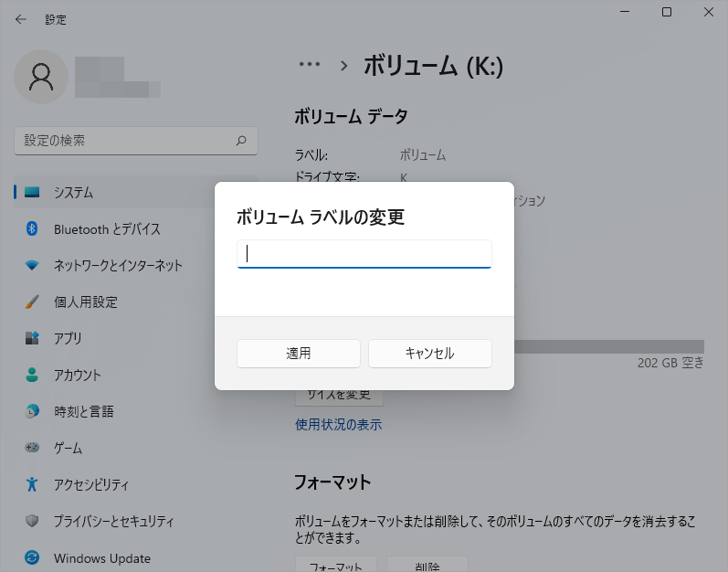
Task: Click the Apps icon in sidebar
Action: pyautogui.click(x=32, y=338)
